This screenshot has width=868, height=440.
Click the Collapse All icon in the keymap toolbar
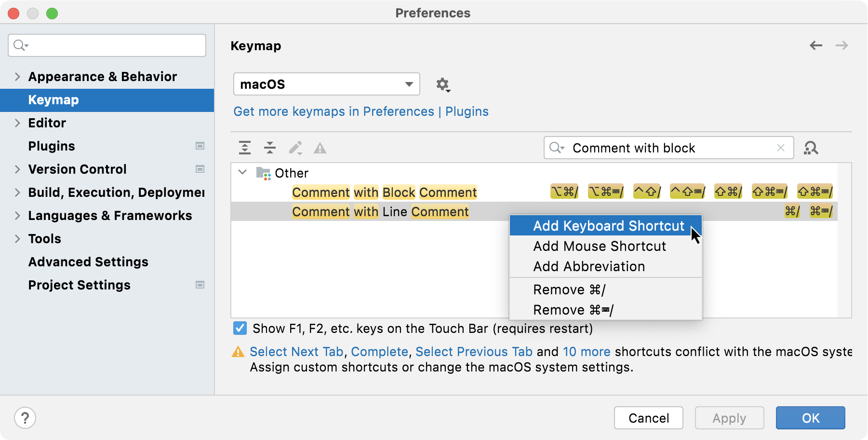tap(270, 148)
